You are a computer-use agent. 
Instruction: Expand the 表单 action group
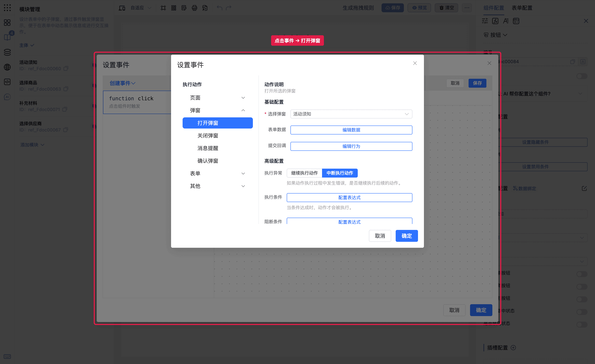[218, 173]
